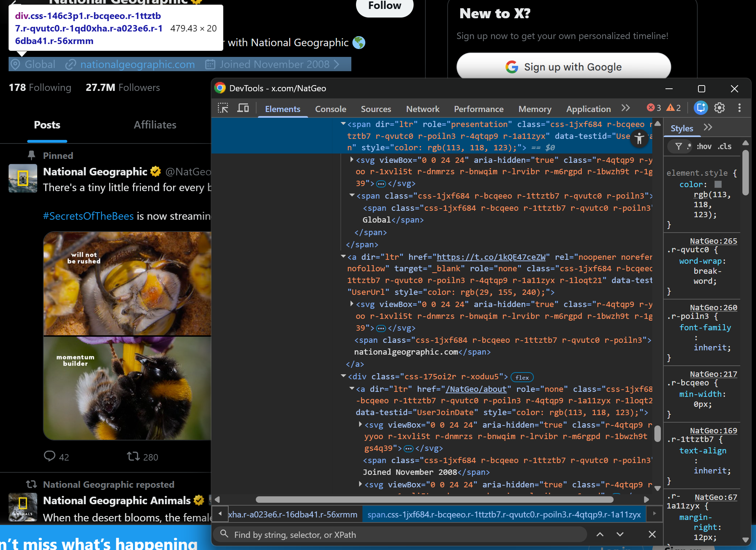Open the 178 Following list
This screenshot has width=756, height=550.
[40, 87]
